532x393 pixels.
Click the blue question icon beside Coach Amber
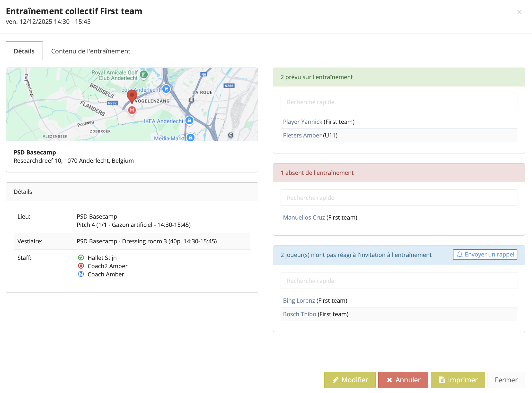pyautogui.click(x=81, y=274)
